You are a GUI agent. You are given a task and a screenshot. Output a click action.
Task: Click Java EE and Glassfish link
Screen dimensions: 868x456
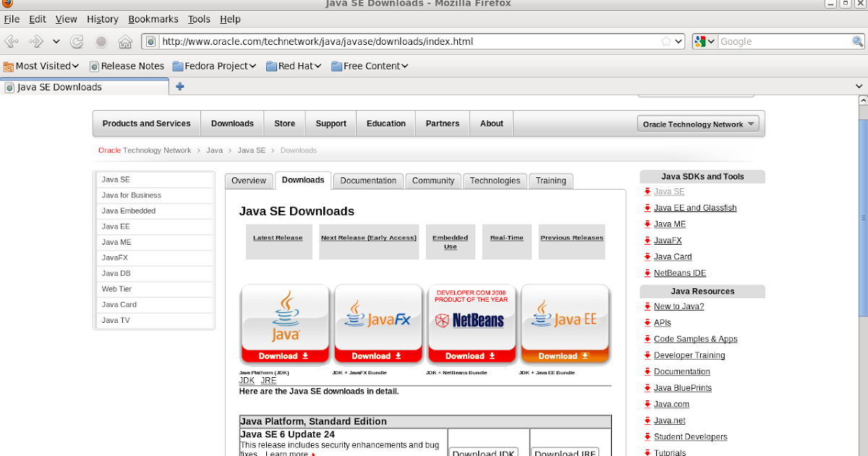(x=695, y=208)
